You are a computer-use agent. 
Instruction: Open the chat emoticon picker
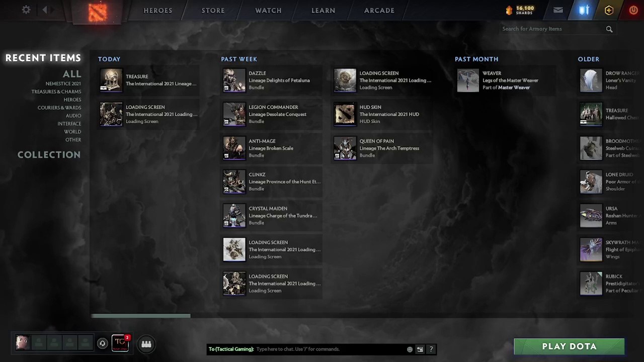410,349
